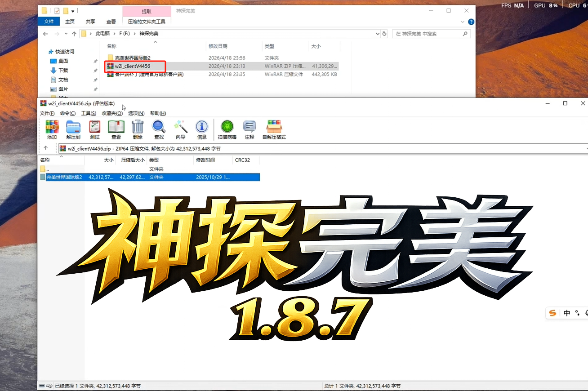The width and height of the screenshot is (588, 391).
Task: Go up one level in WinRAR
Action: pos(45,148)
